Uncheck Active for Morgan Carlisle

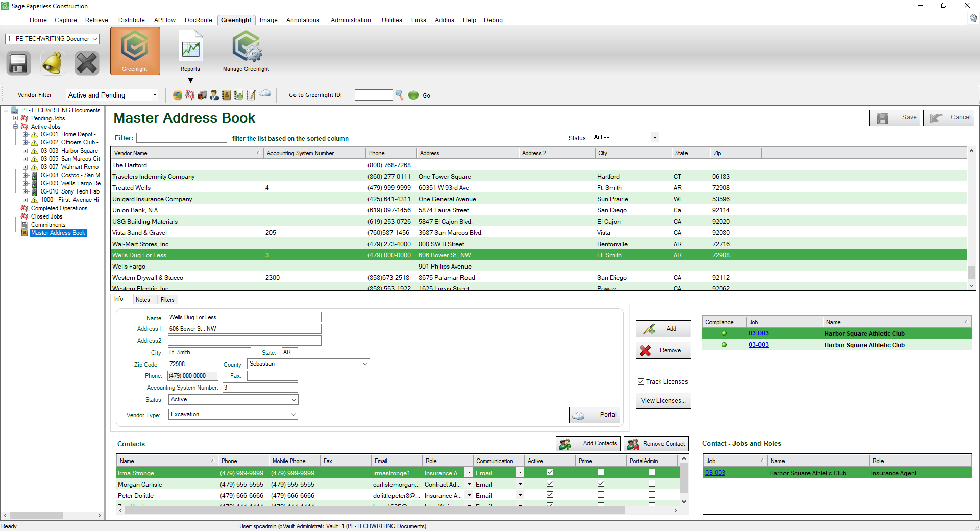(550, 484)
